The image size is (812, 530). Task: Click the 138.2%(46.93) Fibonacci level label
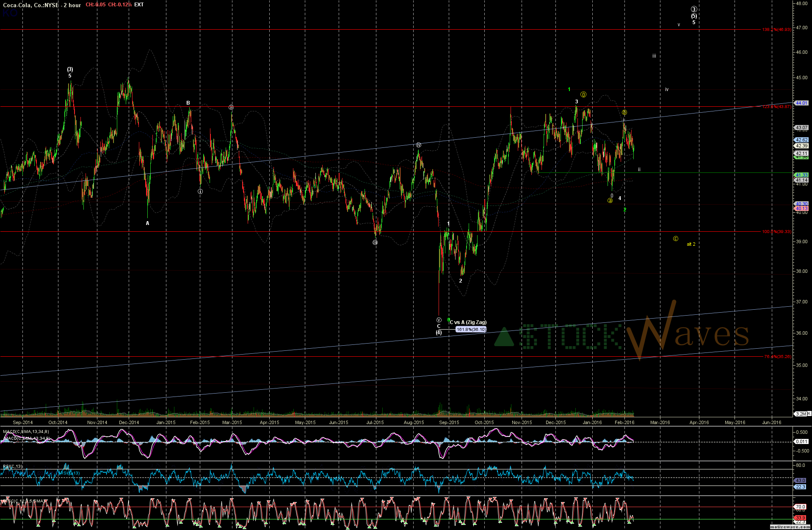(x=776, y=30)
